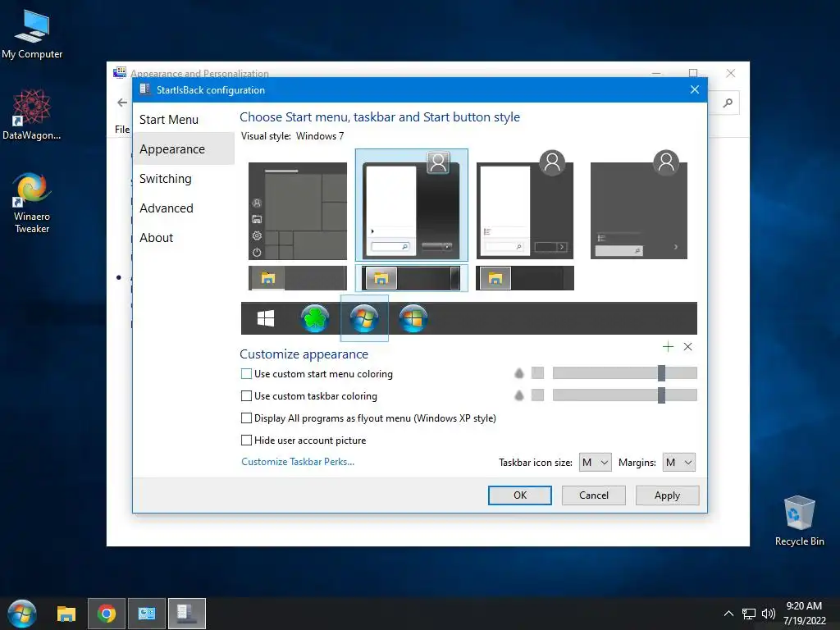Choose third taskbar style thumbnail
840x630 pixels.
tap(525, 278)
